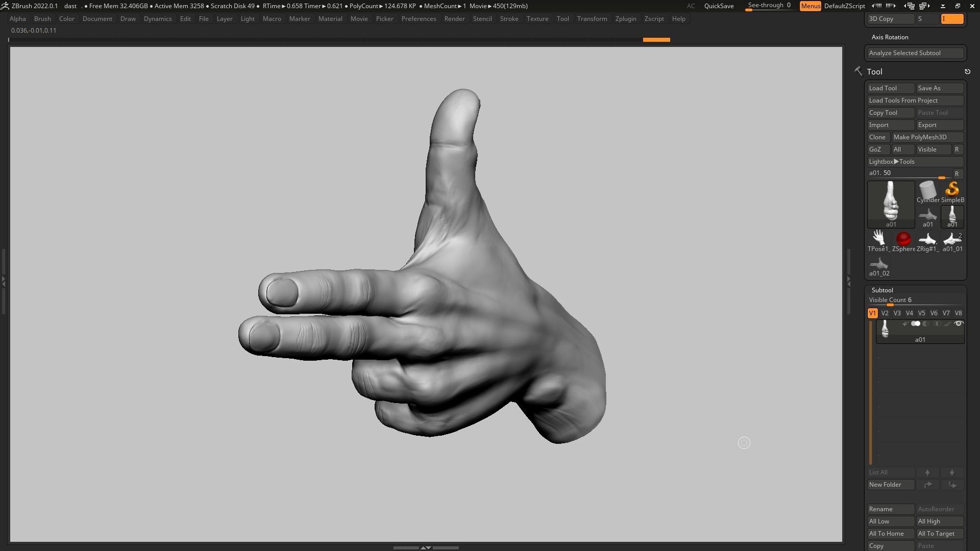Expand the Axis Rotation section
This screenshot has width=980, height=551.
click(x=890, y=37)
